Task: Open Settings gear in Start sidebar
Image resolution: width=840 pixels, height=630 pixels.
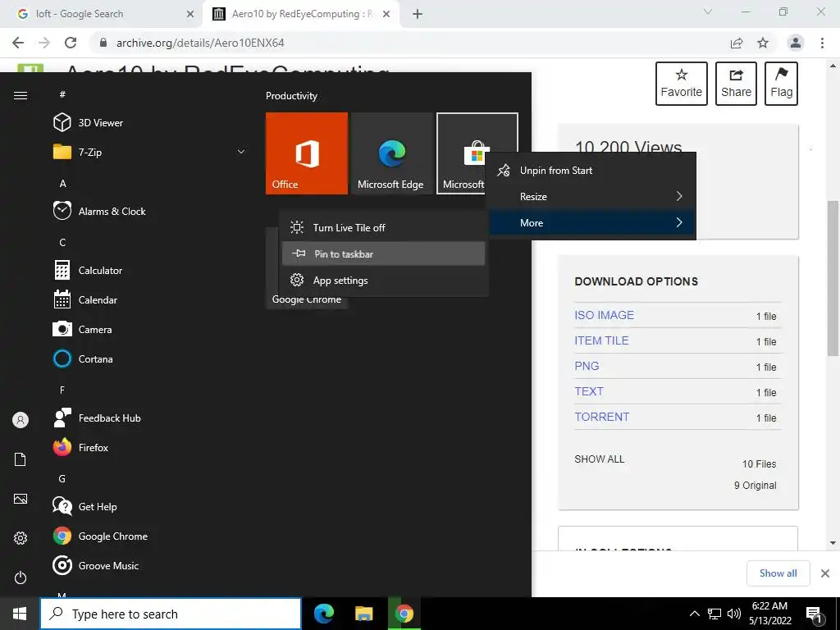Action: click(21, 538)
